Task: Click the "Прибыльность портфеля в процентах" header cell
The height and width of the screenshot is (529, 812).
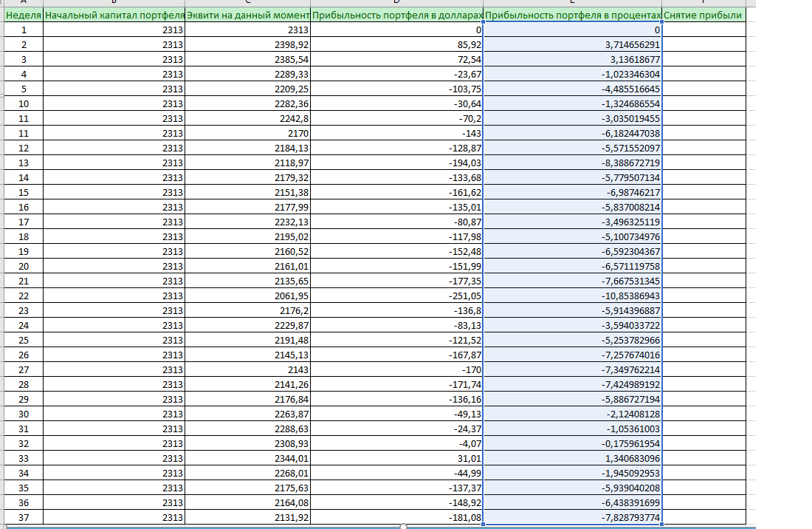Action: (x=573, y=16)
